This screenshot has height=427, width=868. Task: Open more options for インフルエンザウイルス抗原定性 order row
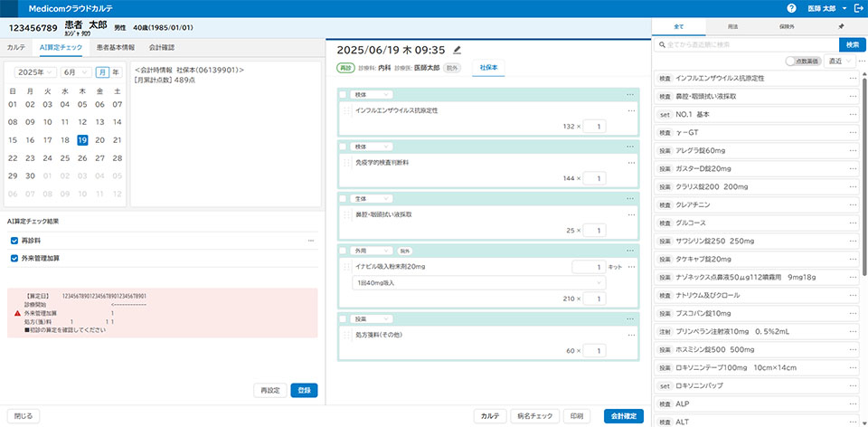click(x=631, y=109)
